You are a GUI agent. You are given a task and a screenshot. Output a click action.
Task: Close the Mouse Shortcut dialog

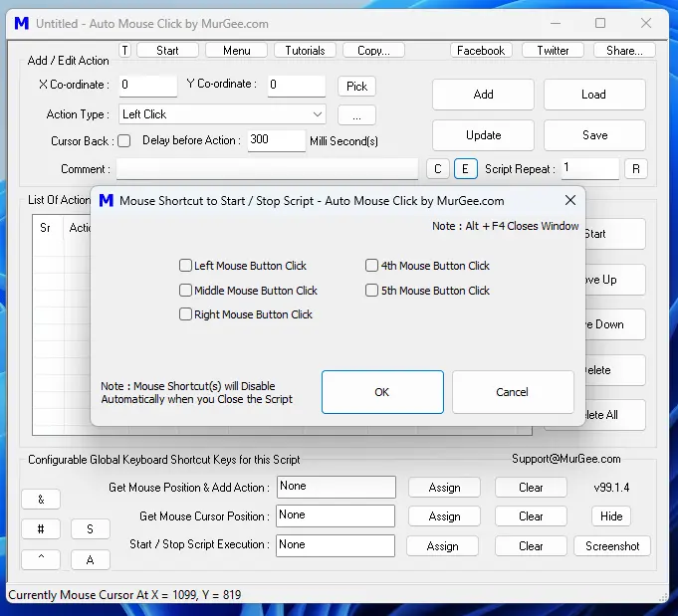click(570, 200)
